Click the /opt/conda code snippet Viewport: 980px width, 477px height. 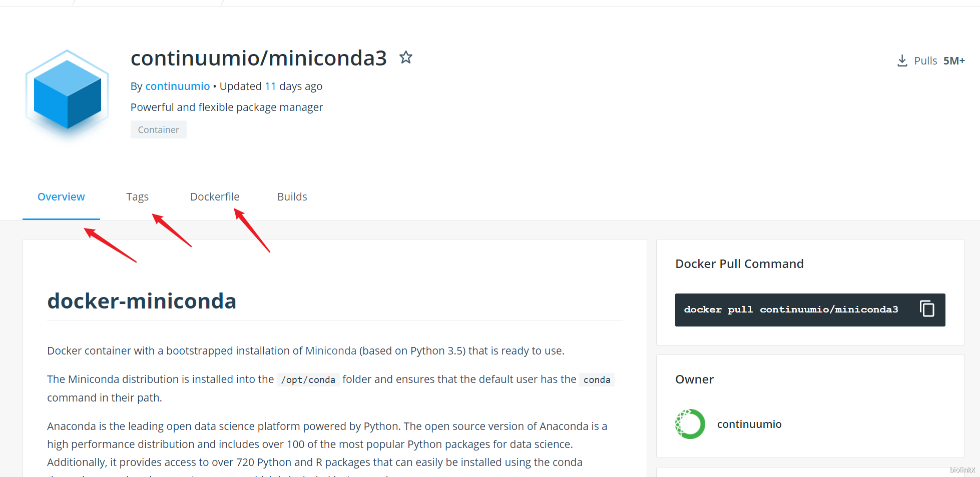(308, 380)
